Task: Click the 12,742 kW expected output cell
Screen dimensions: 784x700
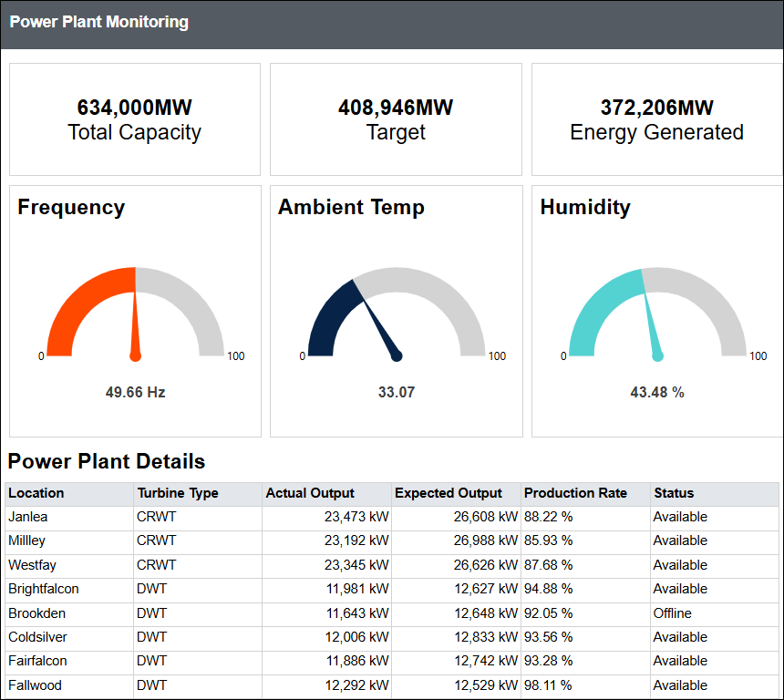Action: coord(456,661)
